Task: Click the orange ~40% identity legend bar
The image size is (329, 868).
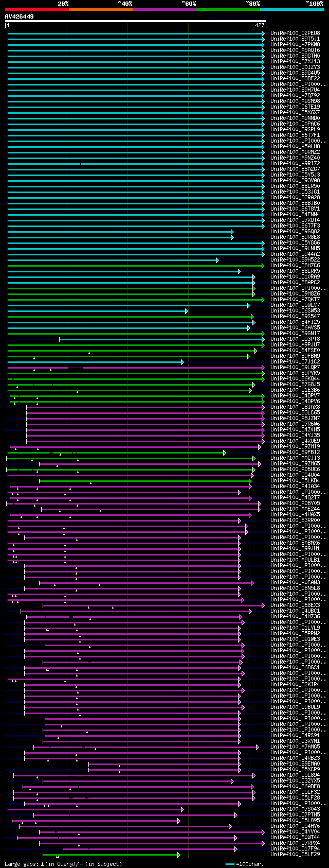Action: 100,9
